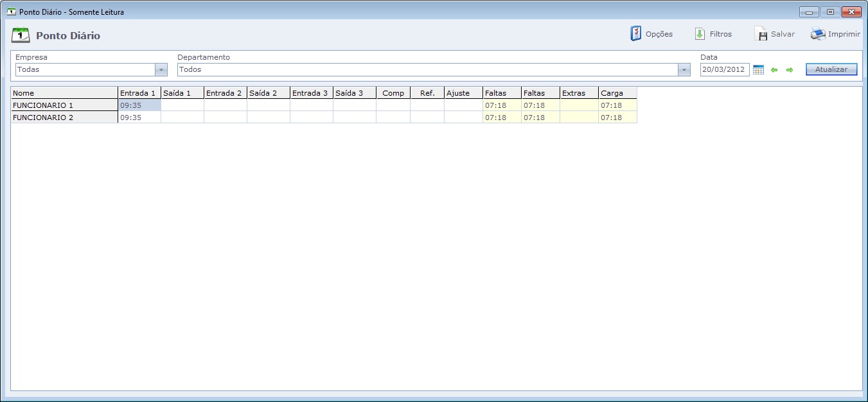Click the Extras column header
Viewport: 868px width, 402px height.
click(579, 93)
